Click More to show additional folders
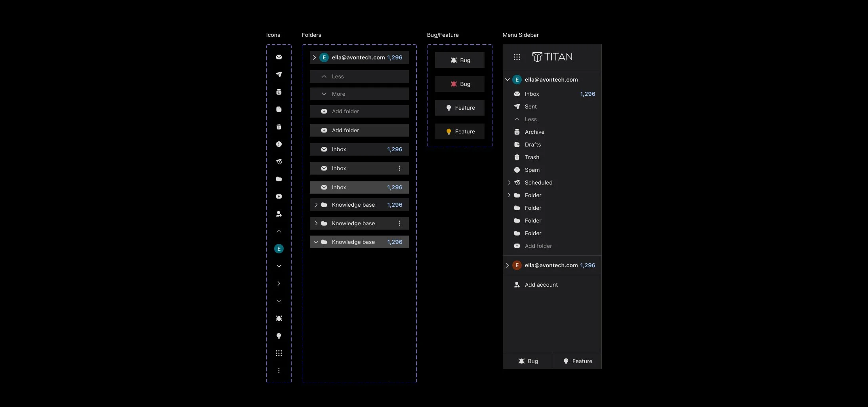The image size is (868, 407). pyautogui.click(x=359, y=94)
